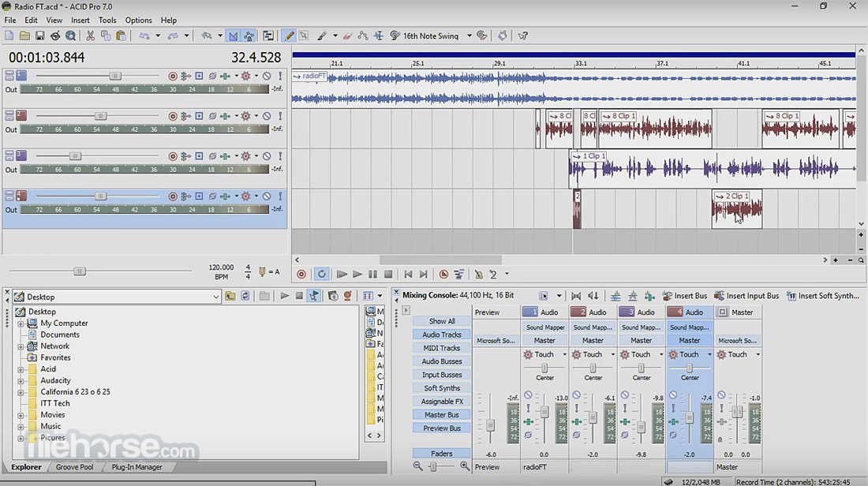Click the Show All button in mixer
Image resolution: width=868 pixels, height=486 pixels.
coord(442,321)
